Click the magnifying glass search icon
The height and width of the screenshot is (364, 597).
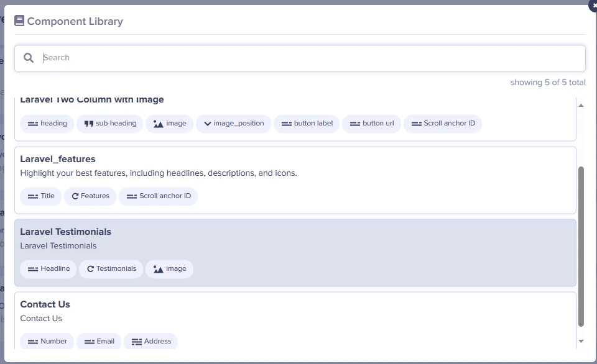coord(29,58)
